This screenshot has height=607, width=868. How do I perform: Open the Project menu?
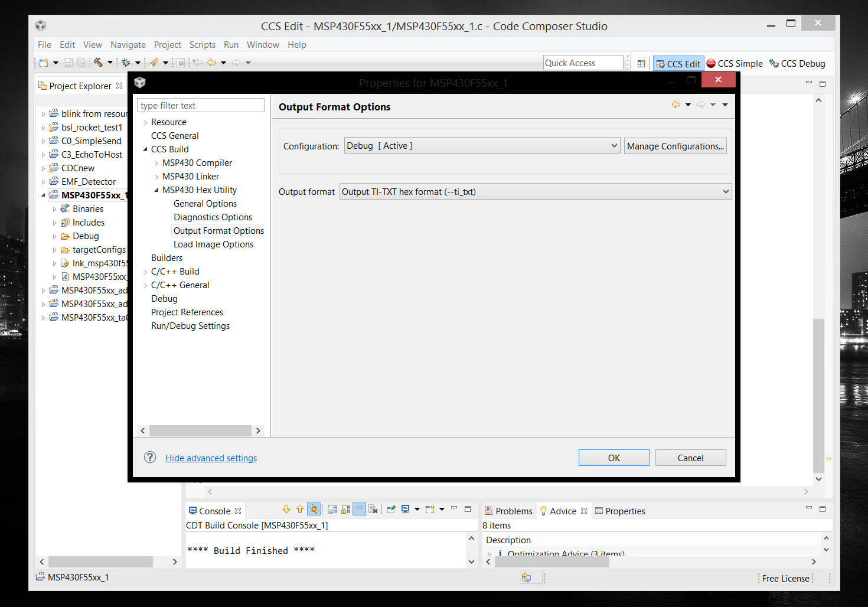(x=168, y=45)
